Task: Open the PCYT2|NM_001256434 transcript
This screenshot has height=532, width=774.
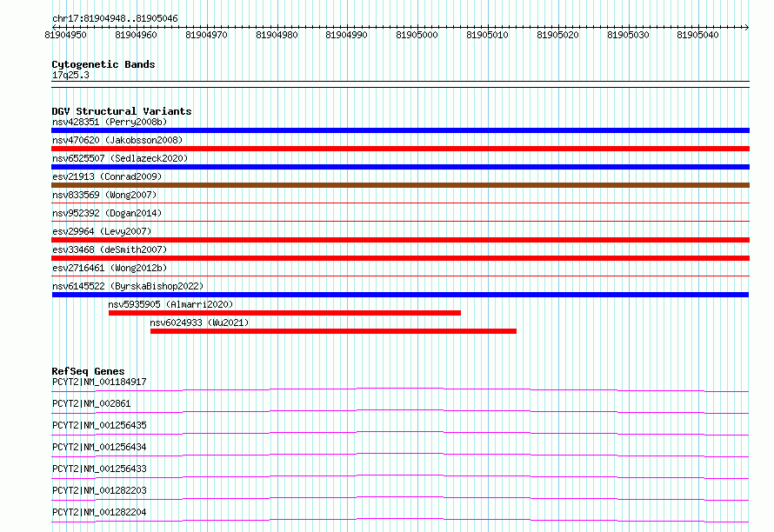Action: (x=99, y=447)
